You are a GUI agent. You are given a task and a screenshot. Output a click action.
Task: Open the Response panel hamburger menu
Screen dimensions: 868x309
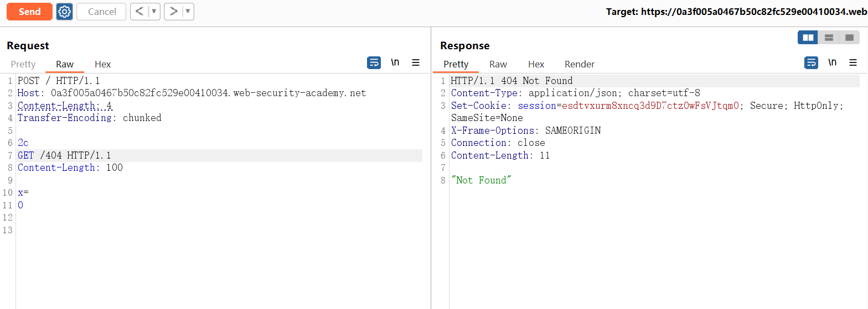pyautogui.click(x=852, y=63)
